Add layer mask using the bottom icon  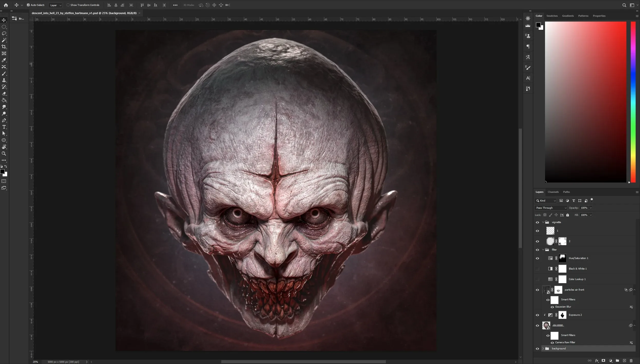[x=604, y=361]
